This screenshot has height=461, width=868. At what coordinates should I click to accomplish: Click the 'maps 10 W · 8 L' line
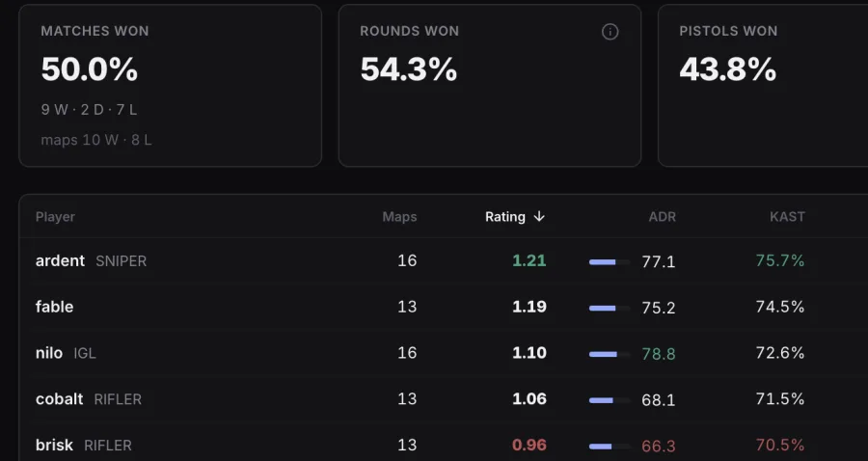pos(96,140)
